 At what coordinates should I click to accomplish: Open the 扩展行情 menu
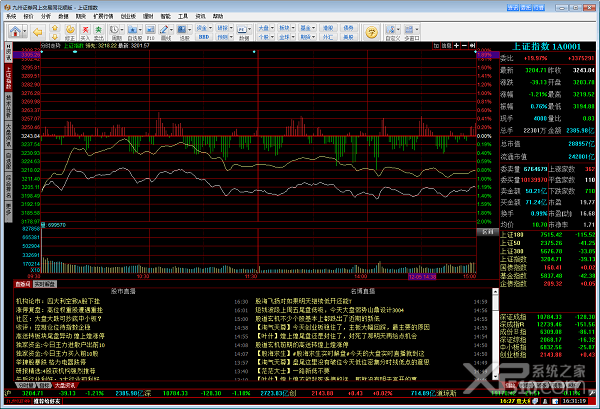point(103,16)
